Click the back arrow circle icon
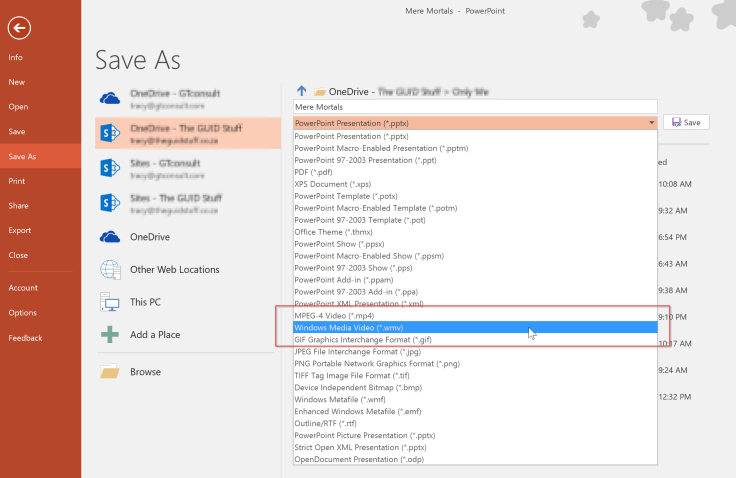Image resolution: width=736 pixels, height=478 pixels. 19,28
